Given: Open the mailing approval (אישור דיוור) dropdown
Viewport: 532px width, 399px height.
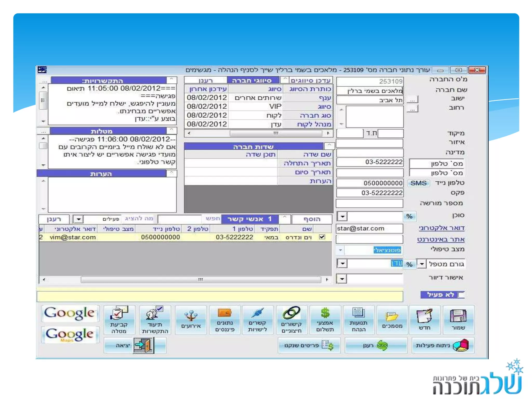Looking at the screenshot, I should click(342, 279).
